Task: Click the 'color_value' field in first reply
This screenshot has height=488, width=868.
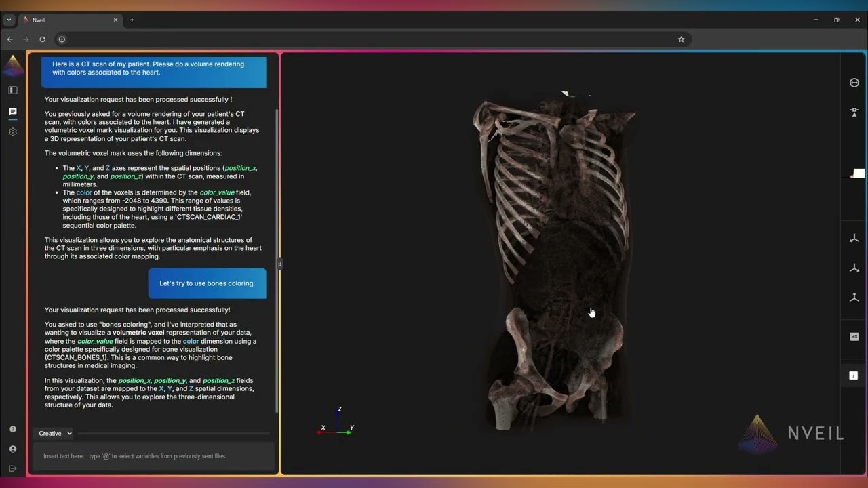Action: [217, 192]
